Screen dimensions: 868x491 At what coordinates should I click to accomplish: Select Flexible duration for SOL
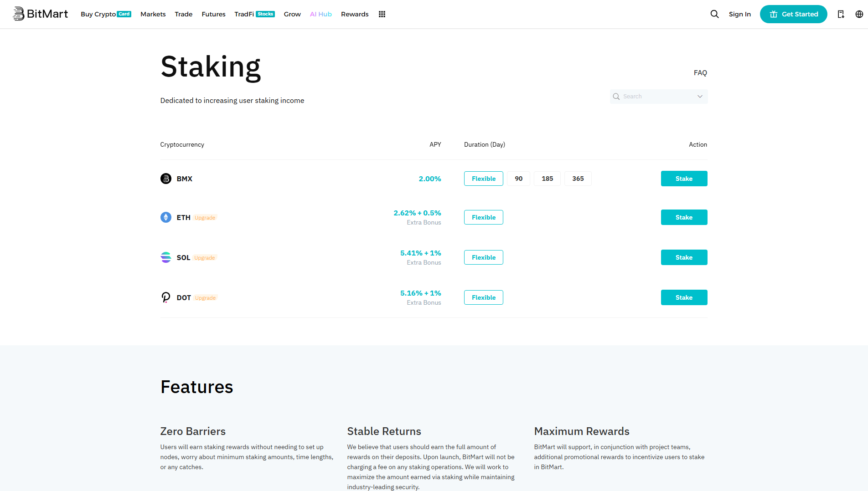click(x=484, y=257)
